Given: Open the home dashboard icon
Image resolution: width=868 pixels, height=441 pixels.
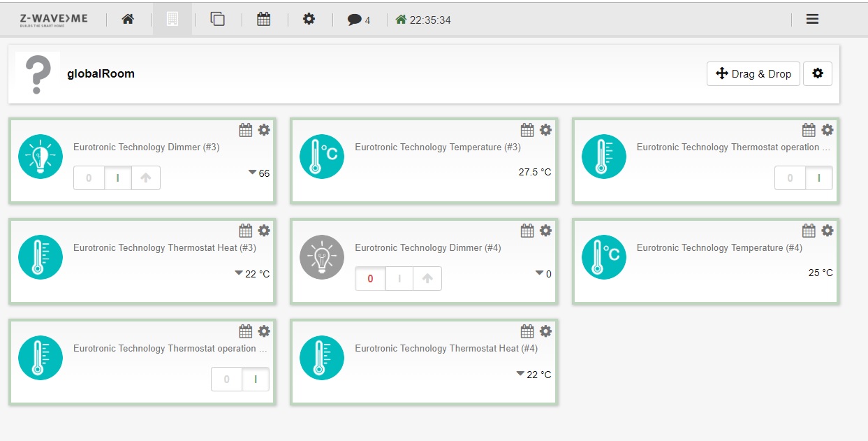Looking at the screenshot, I should coord(128,20).
